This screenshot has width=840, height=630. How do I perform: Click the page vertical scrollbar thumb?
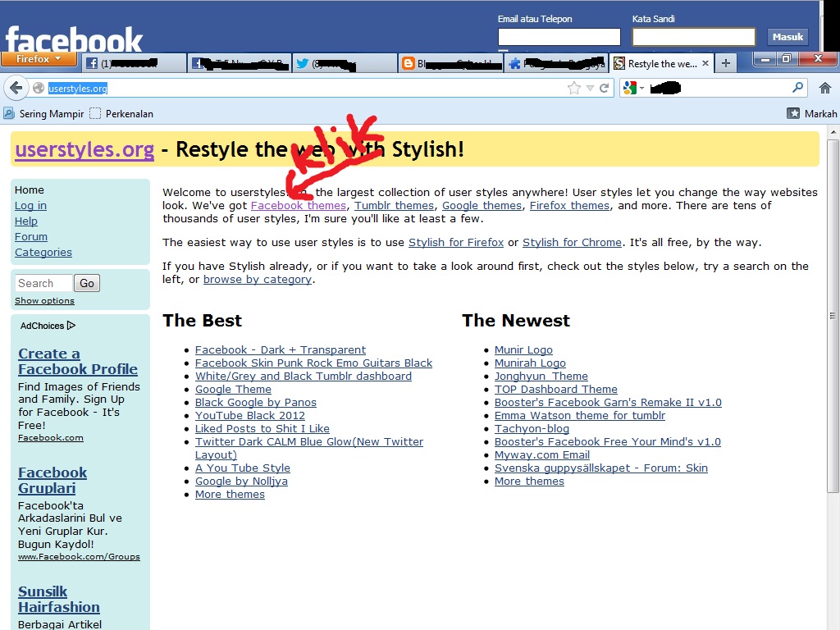(x=833, y=316)
